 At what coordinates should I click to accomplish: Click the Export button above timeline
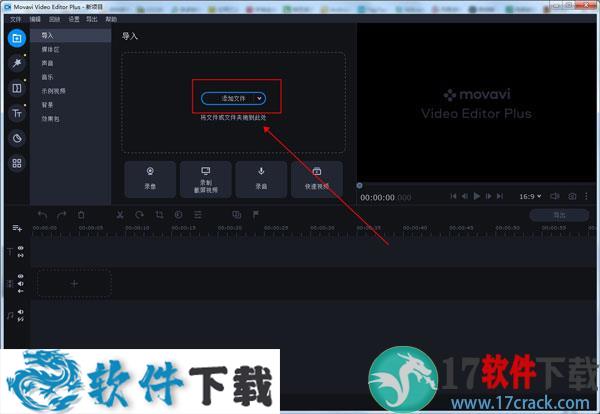(x=559, y=215)
